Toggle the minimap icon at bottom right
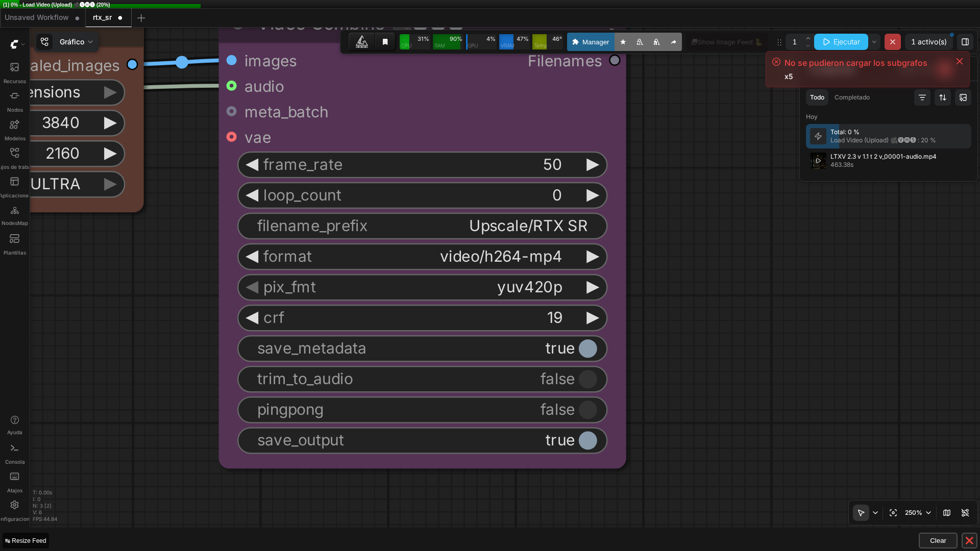Screen dimensions: 980x551 coord(947,513)
